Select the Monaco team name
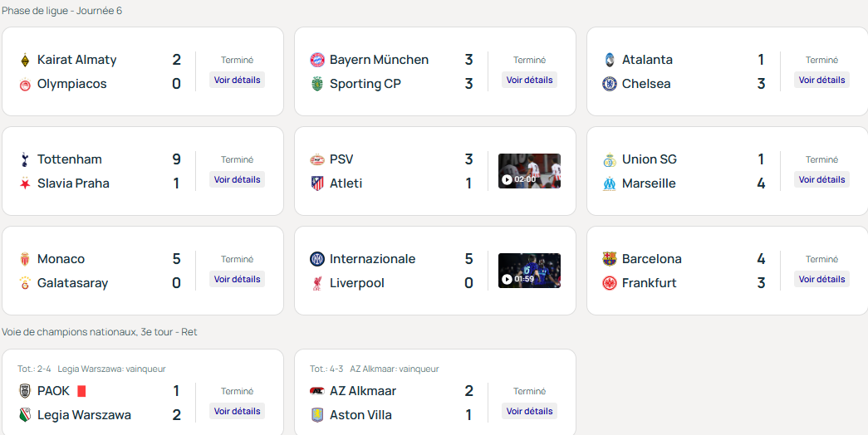 [61, 259]
